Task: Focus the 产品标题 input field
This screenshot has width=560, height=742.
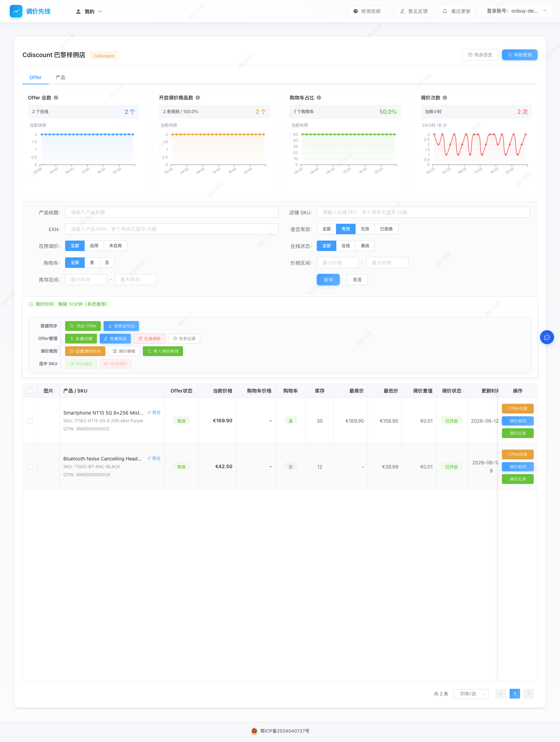Action: click(171, 212)
